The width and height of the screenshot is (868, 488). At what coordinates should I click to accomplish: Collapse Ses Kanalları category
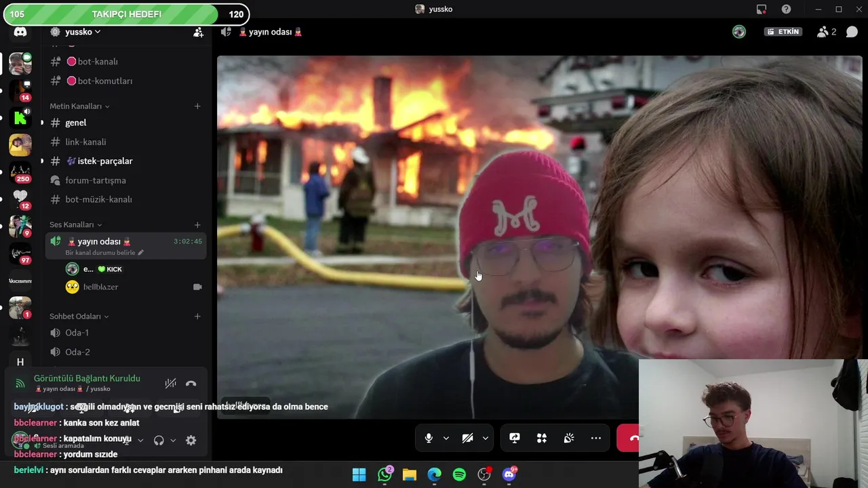[75, 225]
